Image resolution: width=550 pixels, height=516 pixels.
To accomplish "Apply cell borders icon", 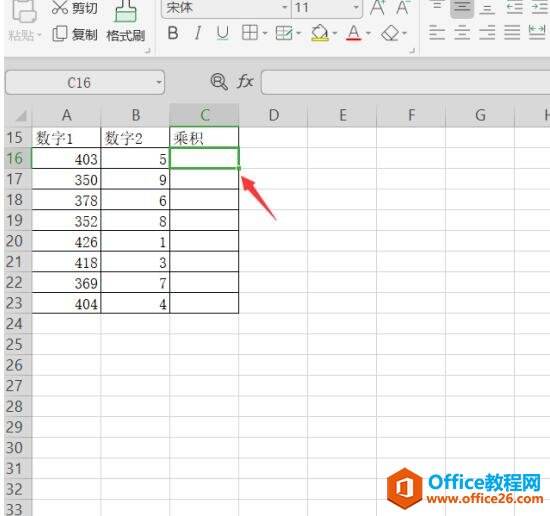I will click(250, 33).
